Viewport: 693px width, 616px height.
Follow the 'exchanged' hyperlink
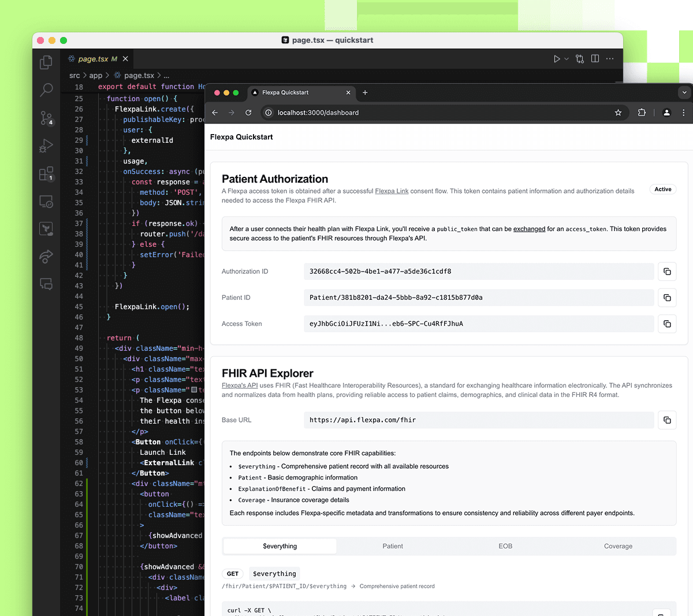click(x=529, y=229)
